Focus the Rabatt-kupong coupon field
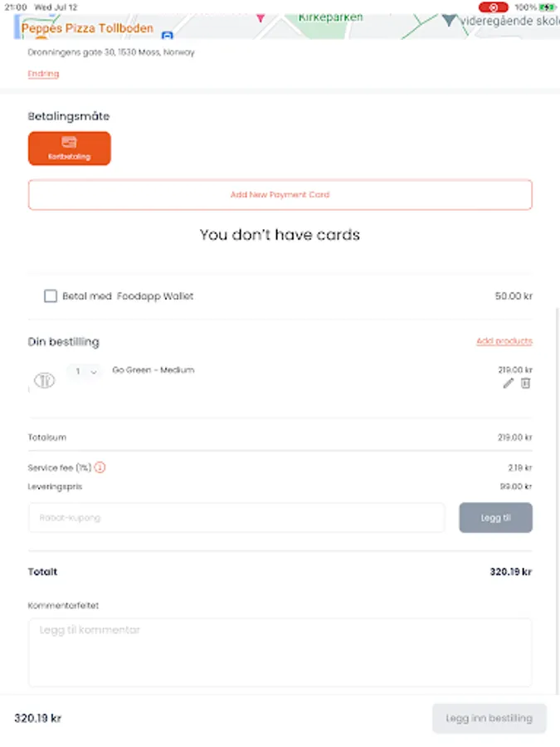 point(236,517)
